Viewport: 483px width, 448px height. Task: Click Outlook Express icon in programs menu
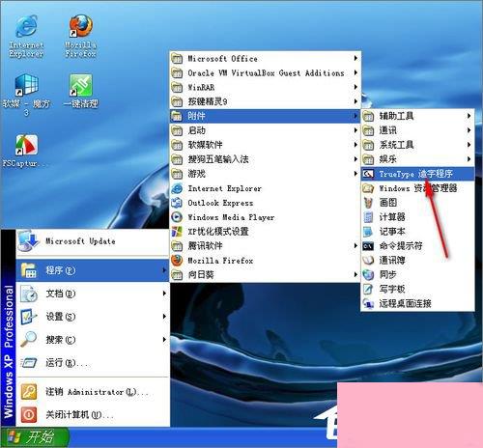click(x=177, y=203)
